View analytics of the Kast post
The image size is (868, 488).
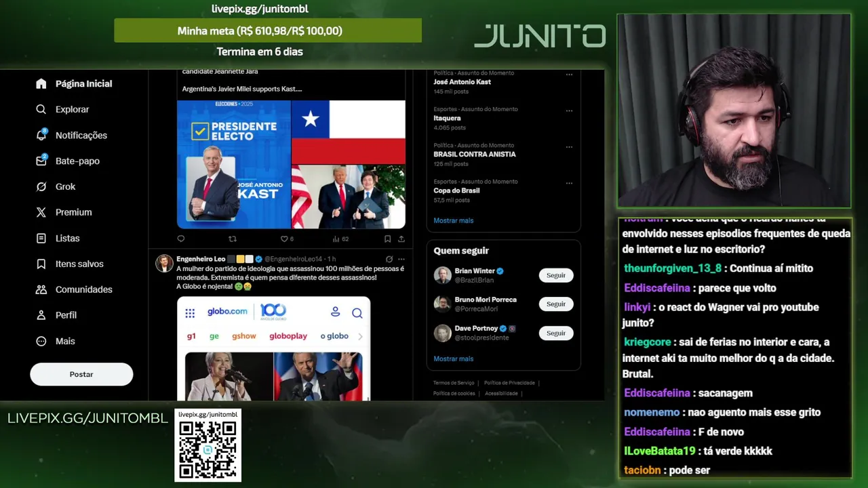point(336,239)
